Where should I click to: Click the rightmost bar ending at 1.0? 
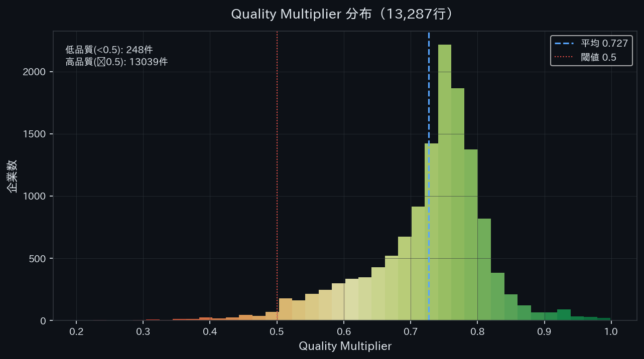point(604,319)
